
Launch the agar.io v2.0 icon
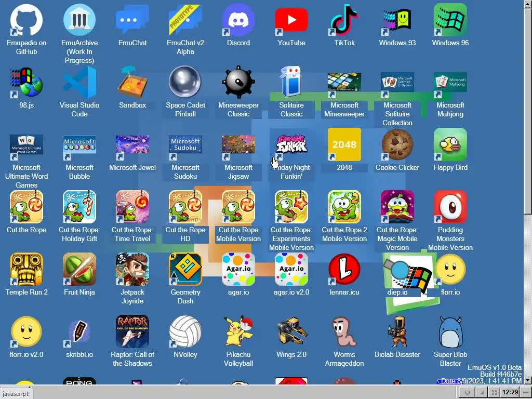(x=291, y=269)
